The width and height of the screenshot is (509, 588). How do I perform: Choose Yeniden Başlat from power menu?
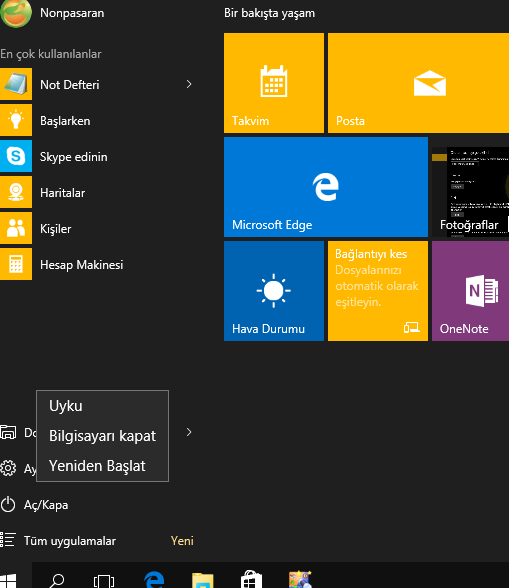[x=102, y=466]
